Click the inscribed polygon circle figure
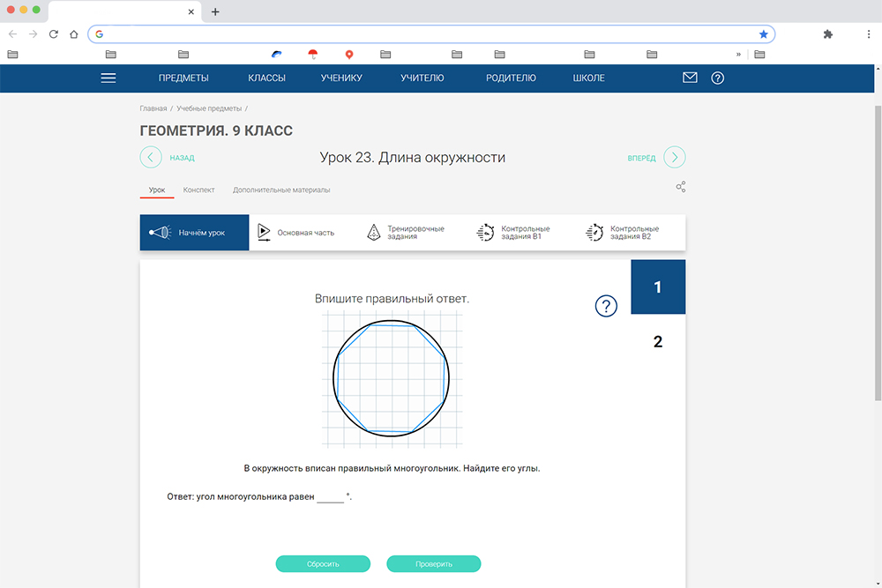The height and width of the screenshot is (588, 882). [x=392, y=379]
